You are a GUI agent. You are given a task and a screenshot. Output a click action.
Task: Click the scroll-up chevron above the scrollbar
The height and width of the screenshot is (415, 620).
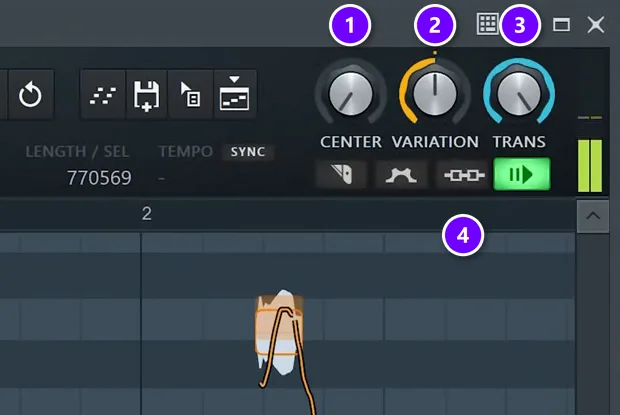[x=593, y=216]
